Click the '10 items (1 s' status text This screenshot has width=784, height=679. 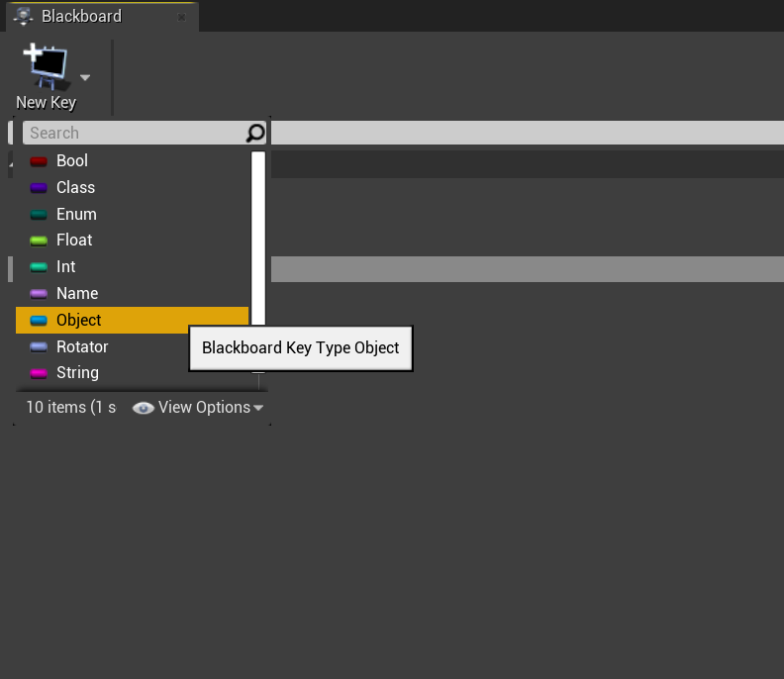coord(71,408)
